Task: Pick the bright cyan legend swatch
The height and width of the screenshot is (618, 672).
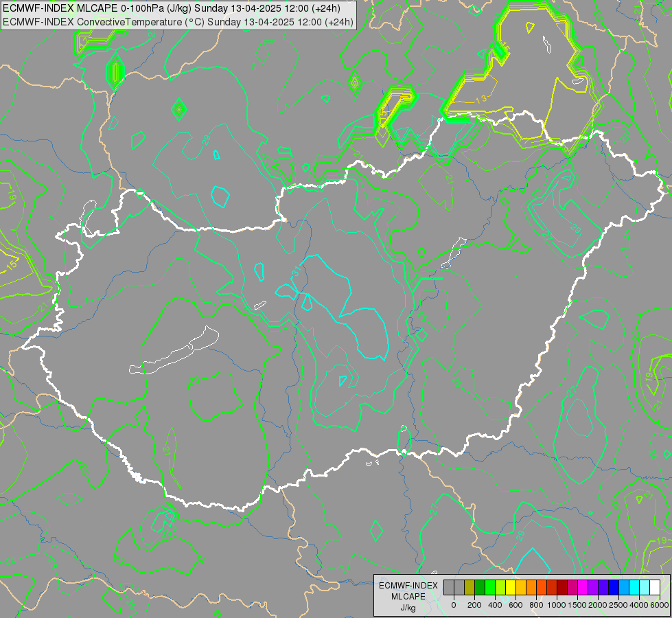Action: click(x=635, y=587)
